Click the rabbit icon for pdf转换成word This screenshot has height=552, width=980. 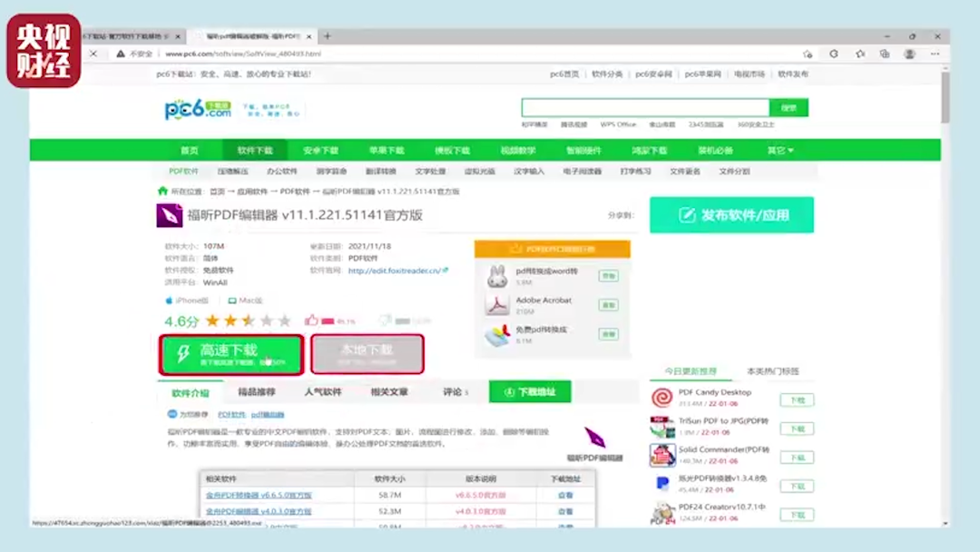496,276
